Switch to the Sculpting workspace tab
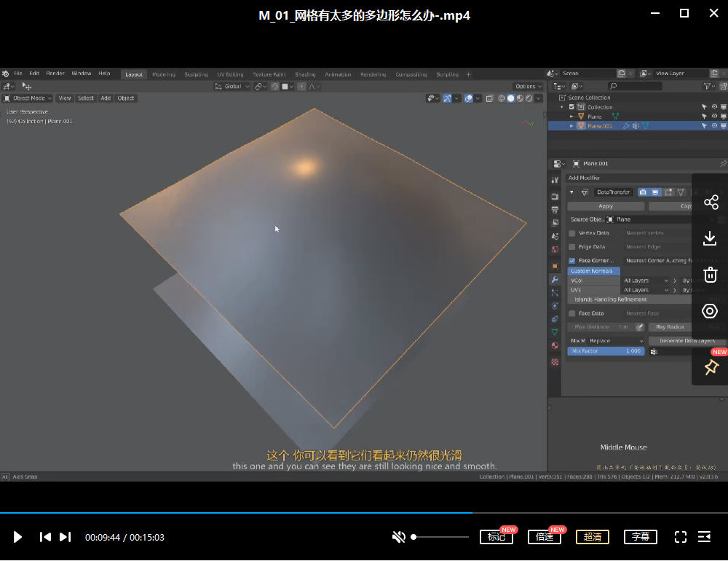Viewport: 728px width, 561px height. tap(196, 74)
